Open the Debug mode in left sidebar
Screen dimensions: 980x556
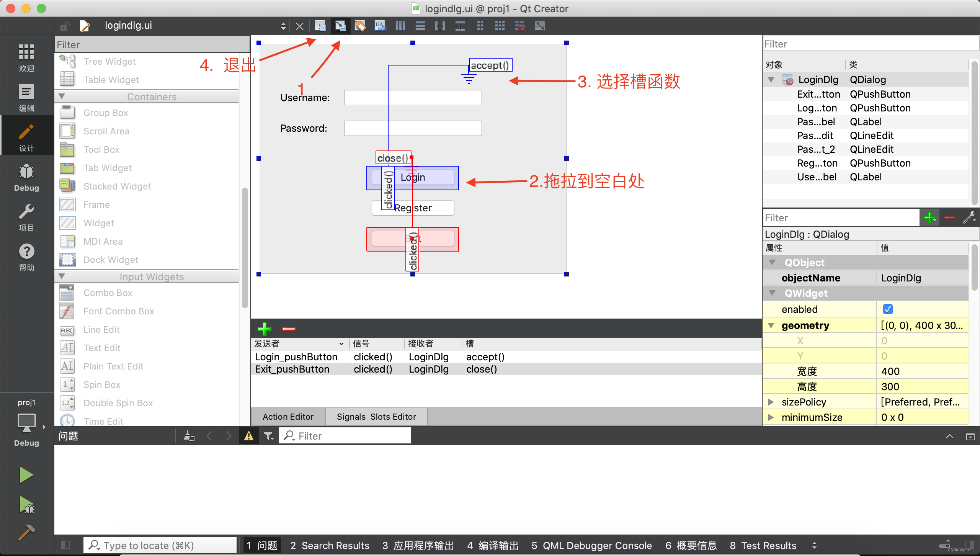pyautogui.click(x=26, y=177)
